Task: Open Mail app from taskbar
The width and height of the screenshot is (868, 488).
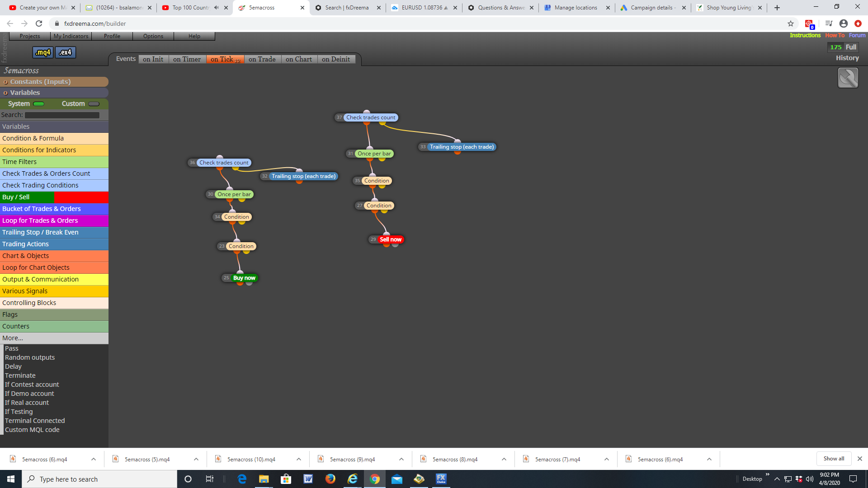Action: click(396, 479)
